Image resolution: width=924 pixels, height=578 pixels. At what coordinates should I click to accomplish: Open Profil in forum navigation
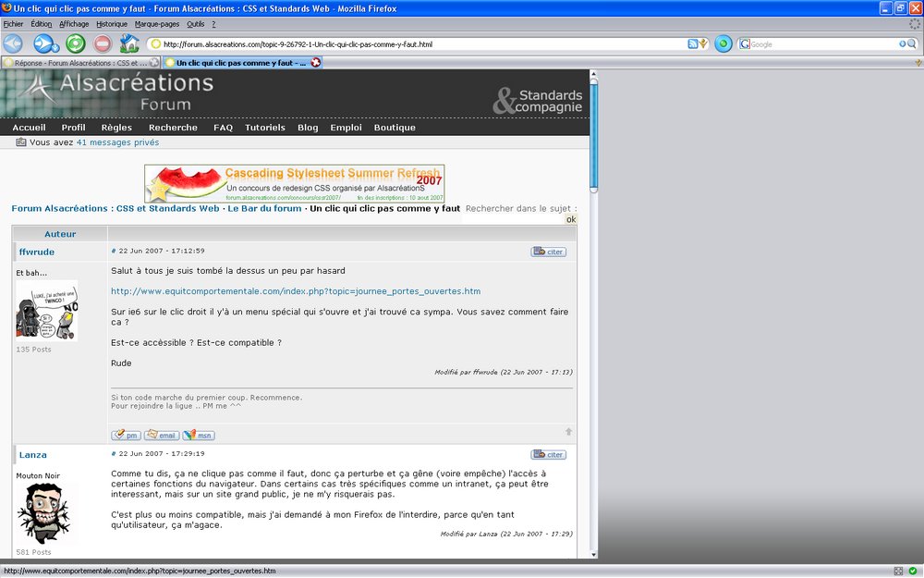[x=73, y=128]
